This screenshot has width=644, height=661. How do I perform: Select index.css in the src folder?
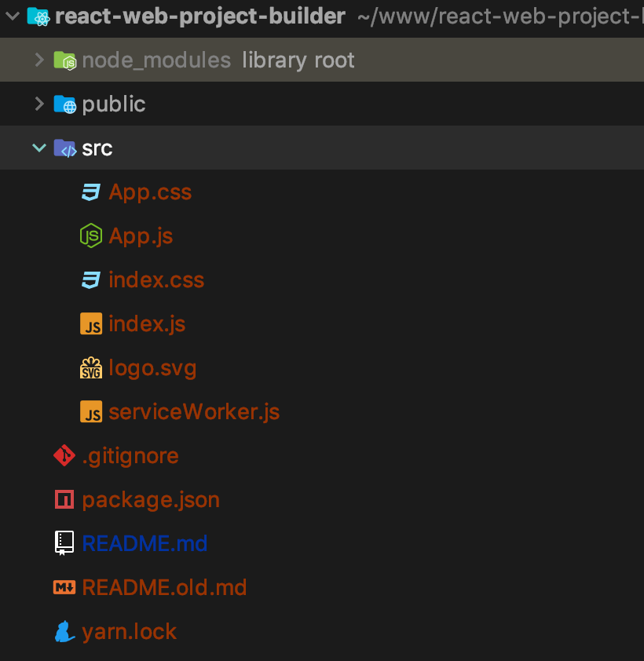point(156,280)
